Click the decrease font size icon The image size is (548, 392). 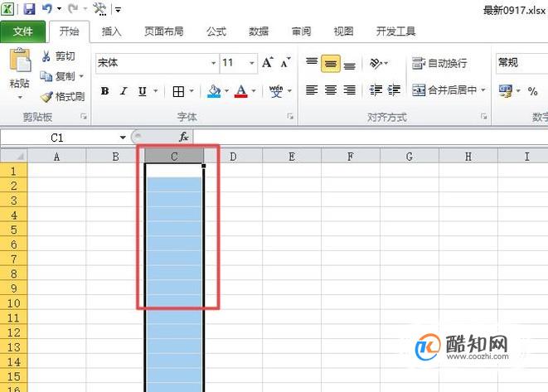tap(285, 62)
